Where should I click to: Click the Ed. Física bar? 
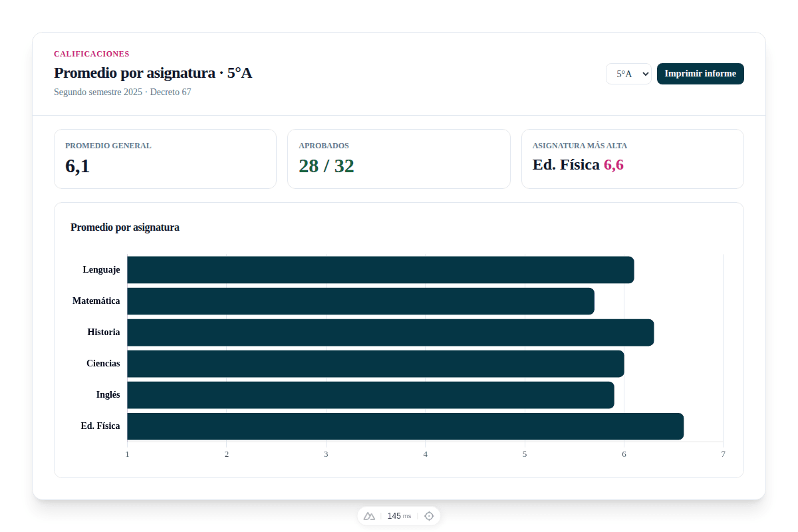point(405,426)
